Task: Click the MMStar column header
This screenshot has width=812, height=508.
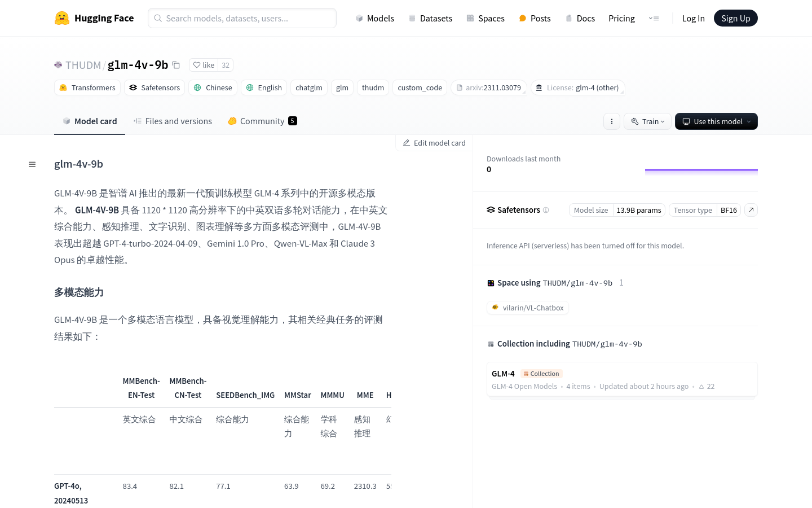Action: point(298,395)
